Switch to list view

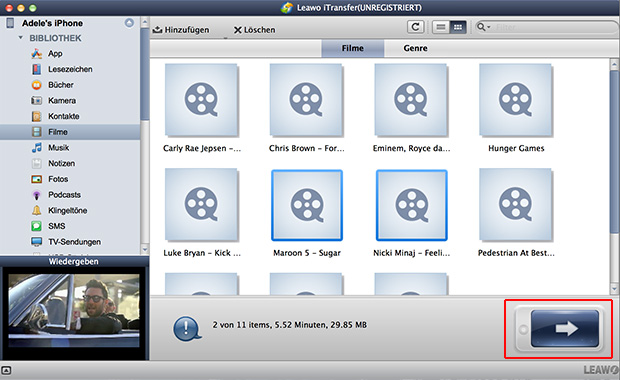pos(440,27)
